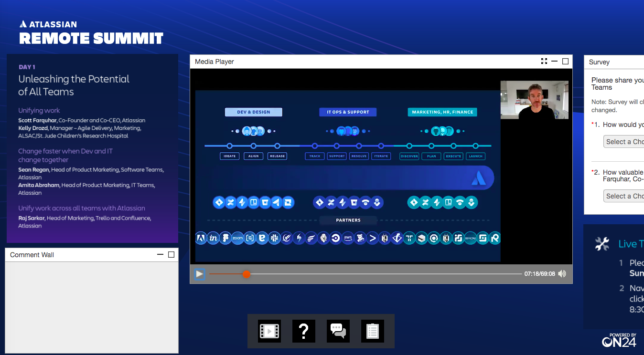Click the InVision partner icon on the slide
This screenshot has width=644, height=355.
point(213,238)
